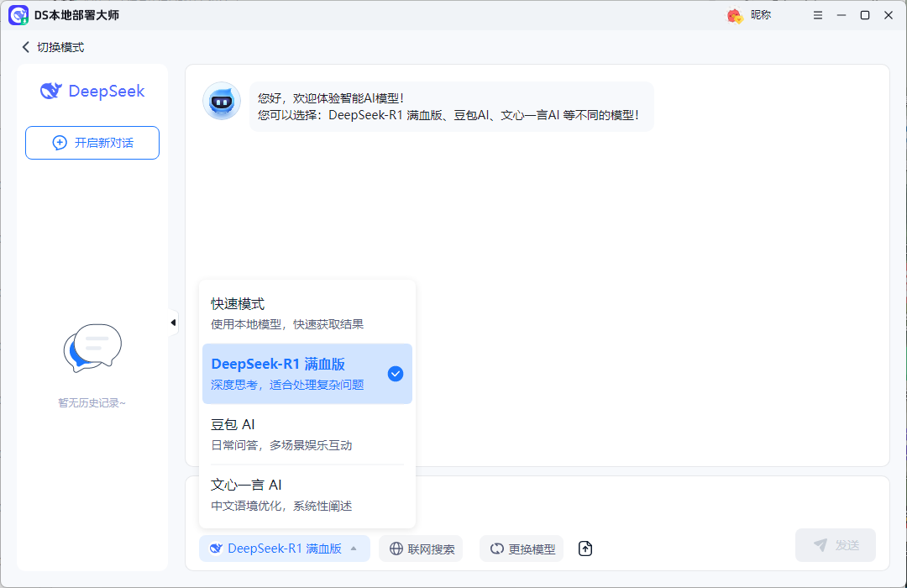Click the 昵称 user avatar
This screenshot has width=907, height=588.
[x=733, y=14]
